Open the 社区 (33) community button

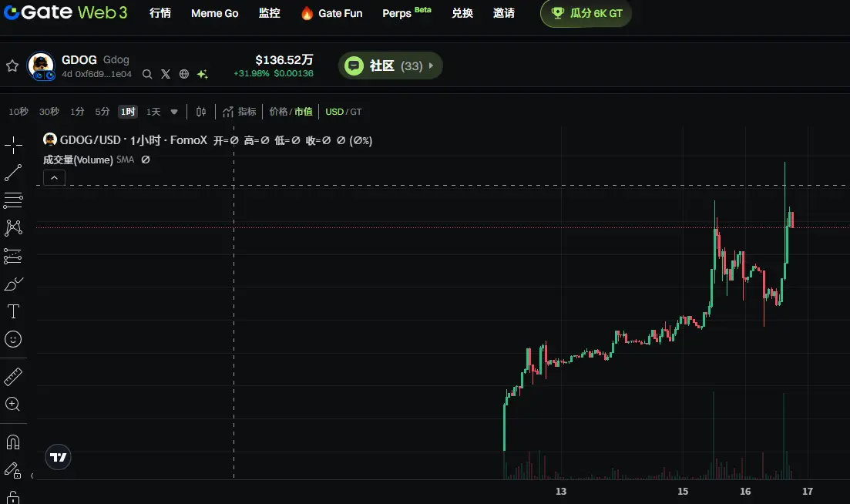390,66
